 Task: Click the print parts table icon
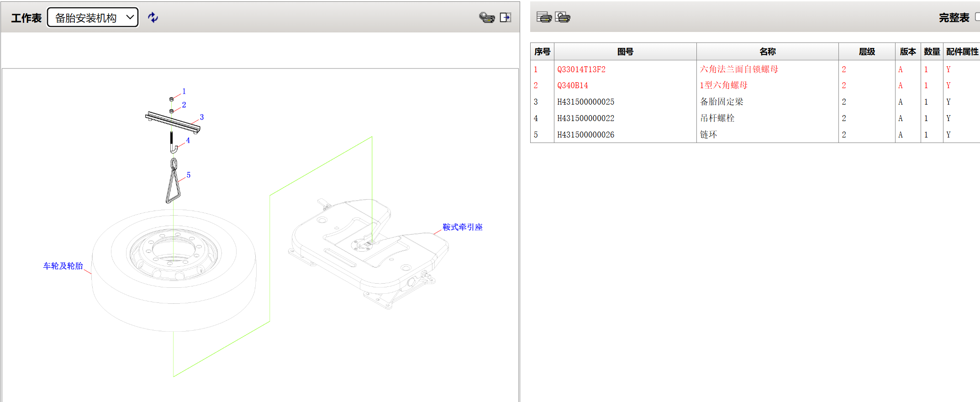coord(543,17)
